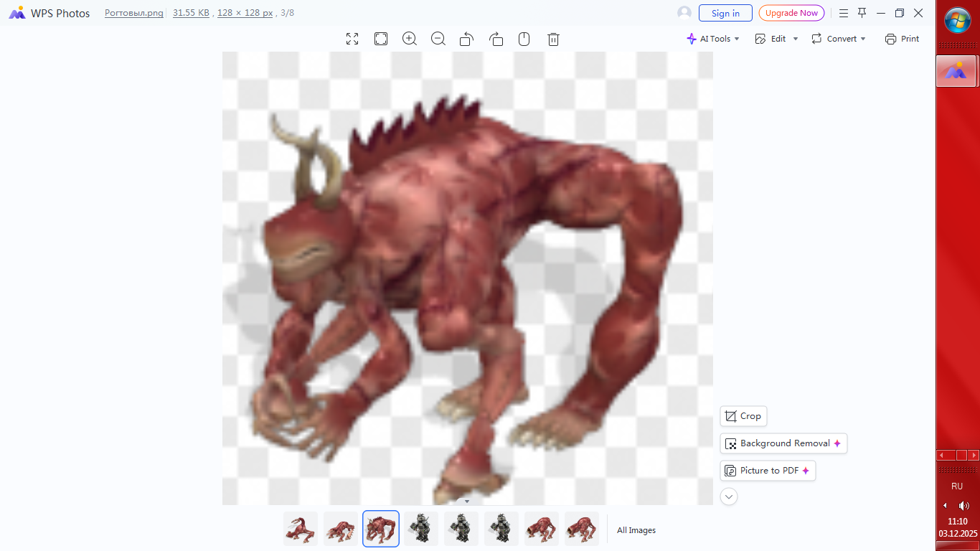Zoom in with the magnifier plus icon

point(410,39)
